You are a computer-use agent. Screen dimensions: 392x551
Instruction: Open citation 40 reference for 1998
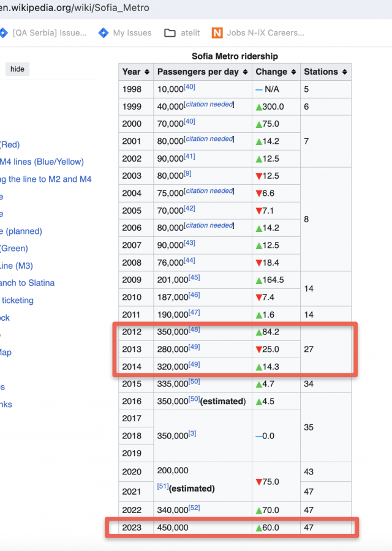coord(190,88)
